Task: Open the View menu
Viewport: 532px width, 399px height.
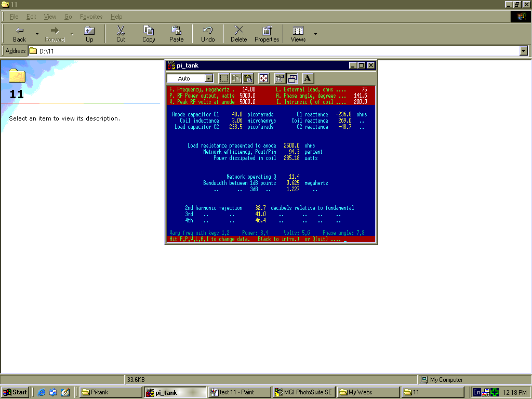Action: (50, 17)
